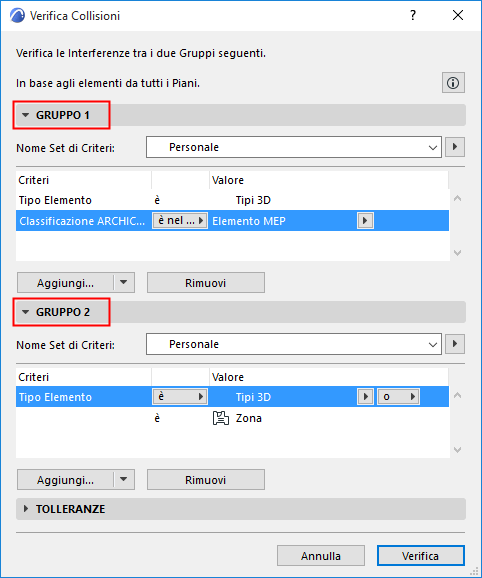
Task: Select Tipo Elemento row in Gruppo 1 criteria
Action: coord(232,200)
